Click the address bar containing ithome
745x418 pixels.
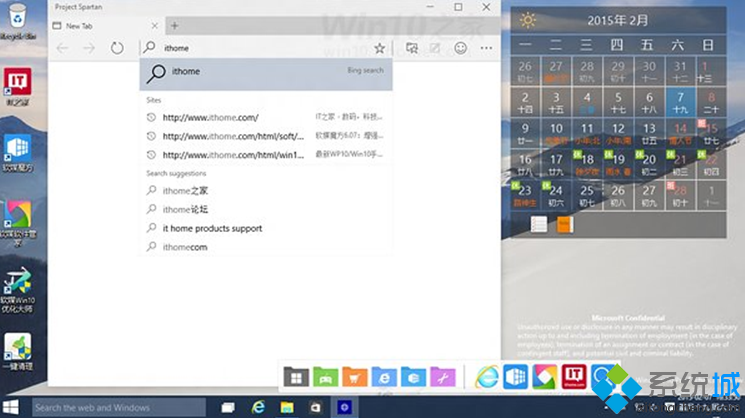(x=266, y=48)
